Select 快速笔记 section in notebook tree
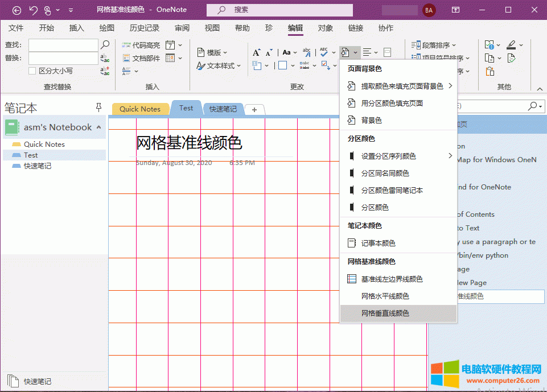This screenshot has height=392, width=547. (38, 166)
